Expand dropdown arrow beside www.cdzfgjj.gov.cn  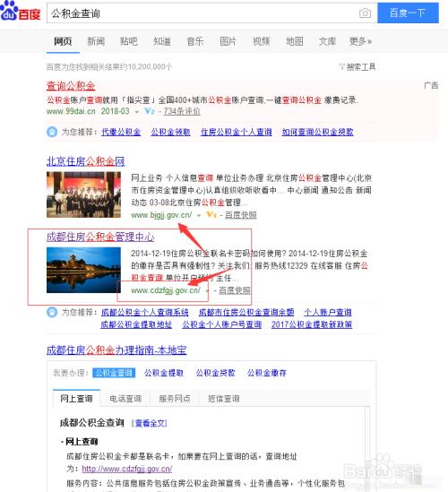click(x=207, y=291)
